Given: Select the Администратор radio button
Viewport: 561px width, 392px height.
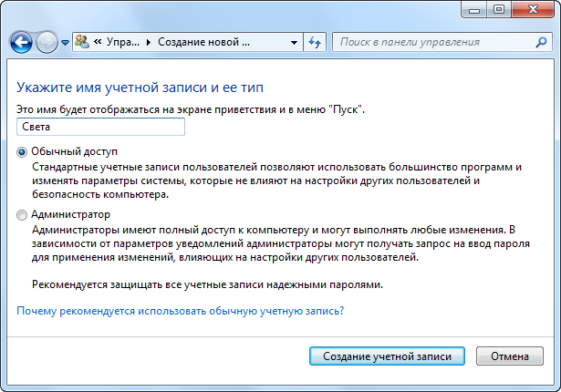Looking at the screenshot, I should (22, 215).
